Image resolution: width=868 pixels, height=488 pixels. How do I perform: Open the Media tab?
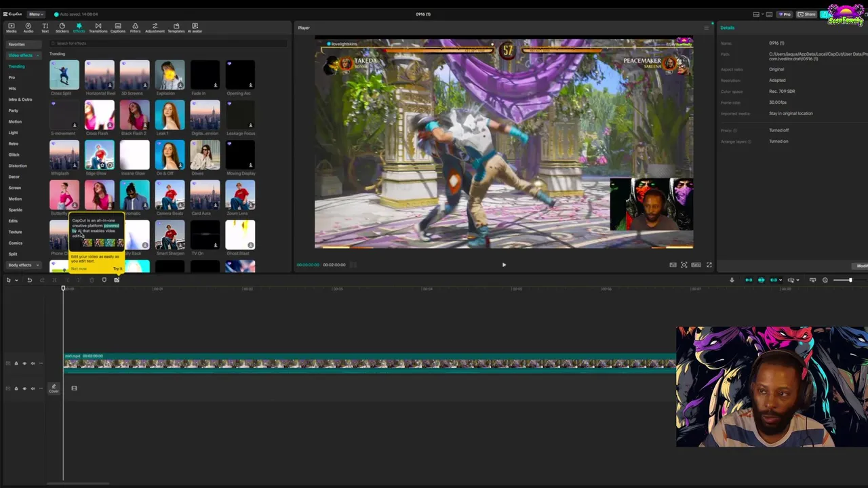[x=11, y=28]
